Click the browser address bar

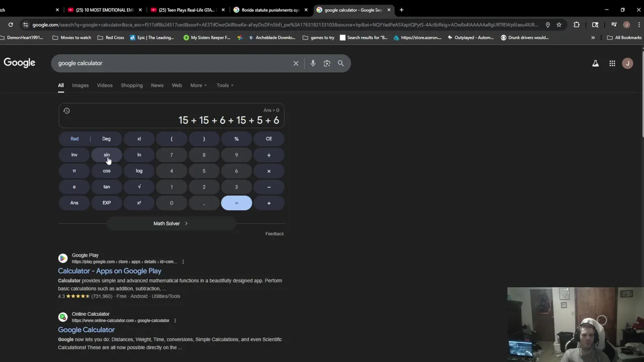pos(284,25)
